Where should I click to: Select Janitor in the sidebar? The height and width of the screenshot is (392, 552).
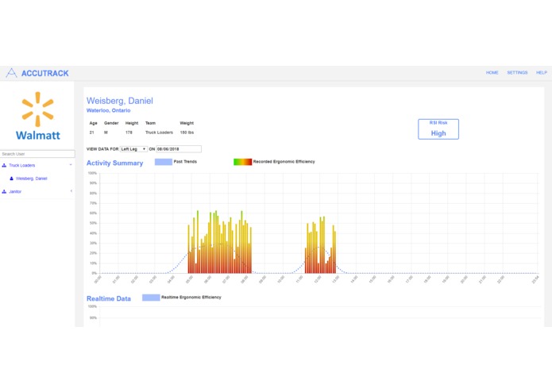click(x=15, y=191)
